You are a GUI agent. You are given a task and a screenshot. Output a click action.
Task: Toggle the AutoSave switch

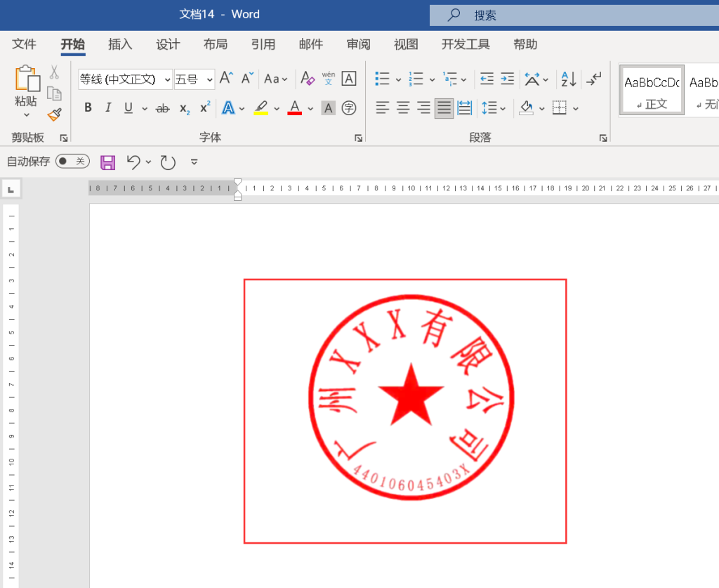pos(72,161)
